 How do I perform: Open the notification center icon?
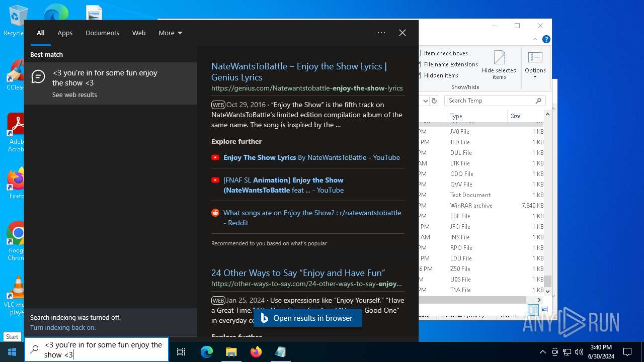pos(627,352)
